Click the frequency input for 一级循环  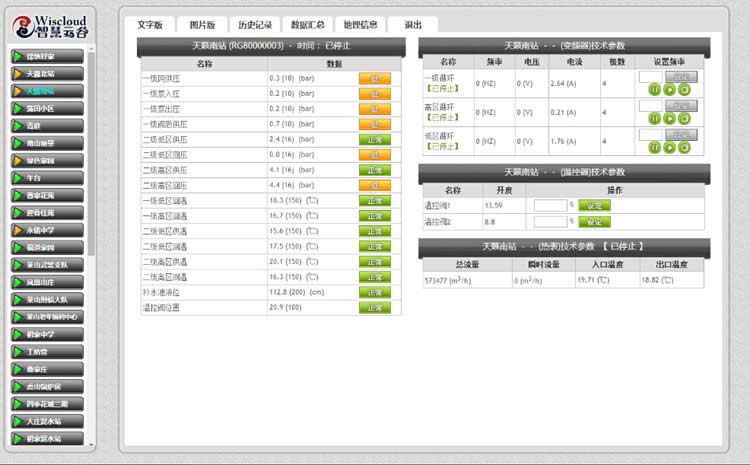click(650, 76)
